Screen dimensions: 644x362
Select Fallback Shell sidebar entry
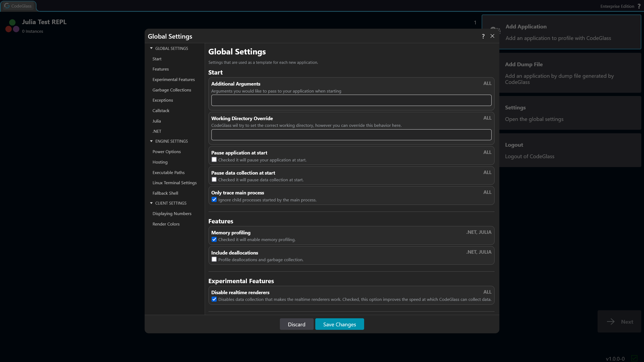coord(165,193)
